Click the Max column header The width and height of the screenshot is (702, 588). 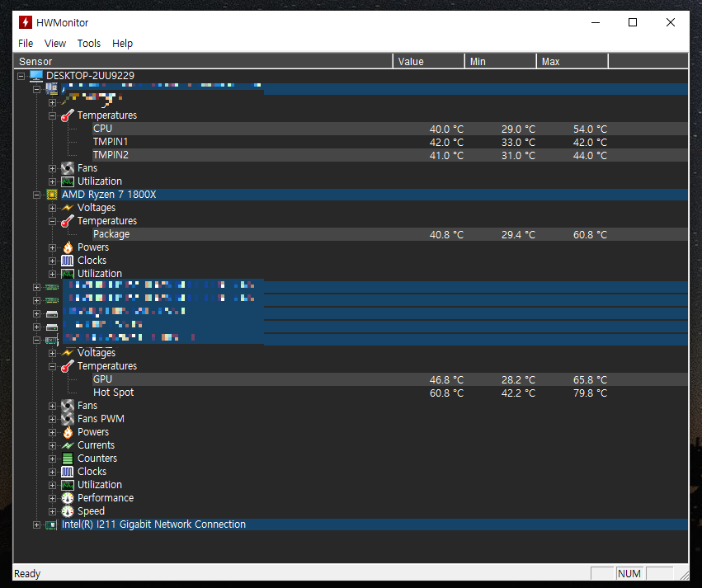click(x=572, y=61)
